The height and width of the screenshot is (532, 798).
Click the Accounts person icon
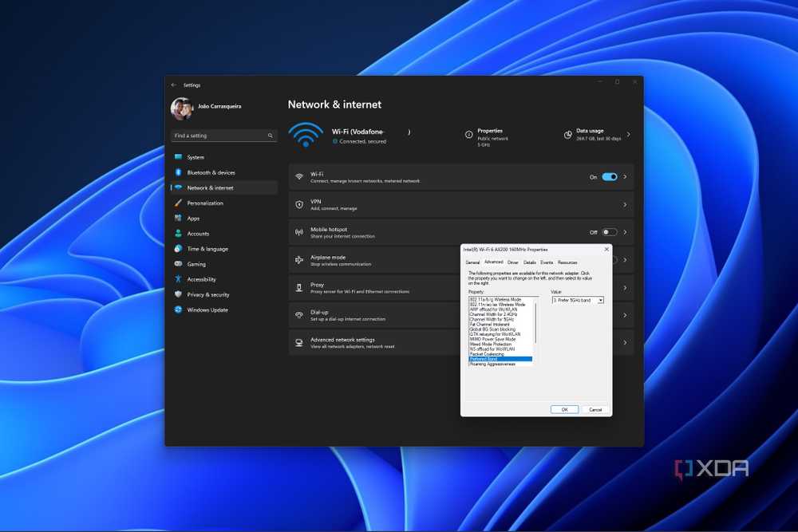point(178,234)
